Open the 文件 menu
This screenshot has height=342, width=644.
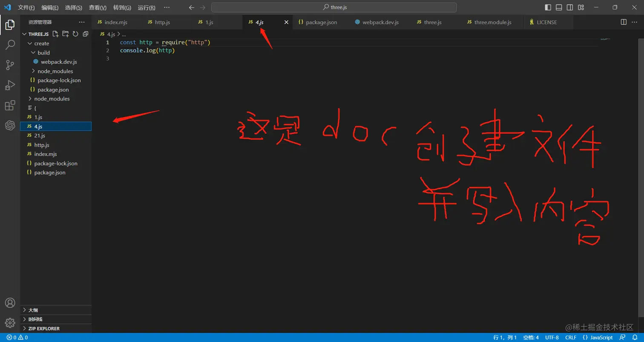click(26, 7)
